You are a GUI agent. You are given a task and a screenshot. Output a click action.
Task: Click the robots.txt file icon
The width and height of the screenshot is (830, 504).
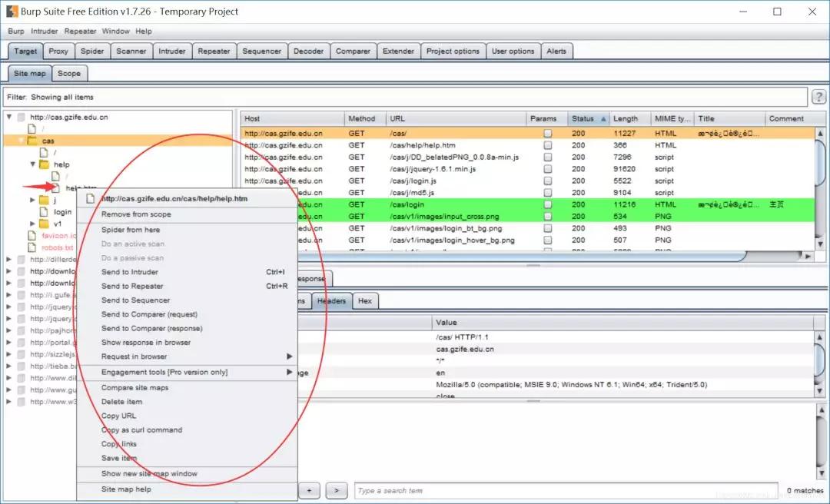(32, 247)
